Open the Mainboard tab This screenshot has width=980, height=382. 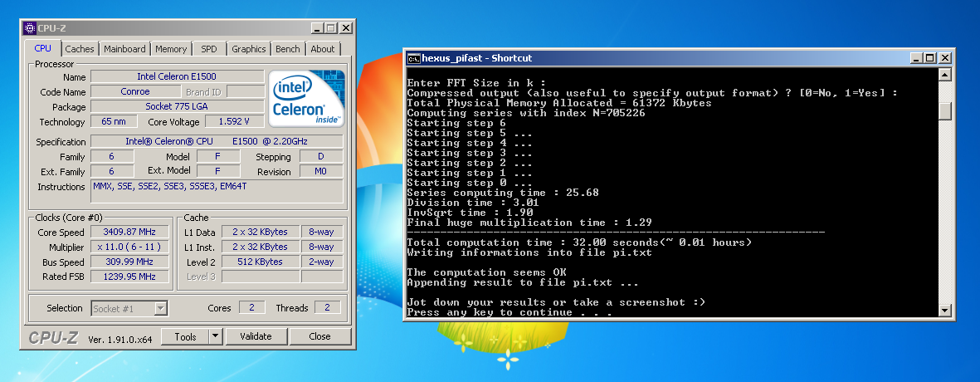pyautogui.click(x=125, y=49)
